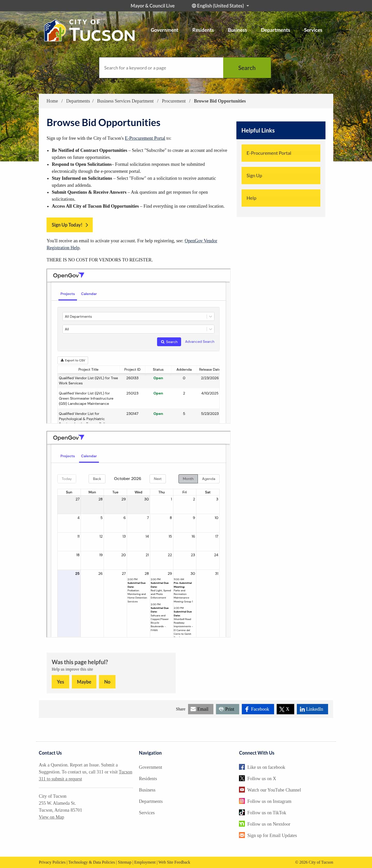Click the Sign Up Today button
Viewport: 372px width, 868px height.
tap(69, 225)
